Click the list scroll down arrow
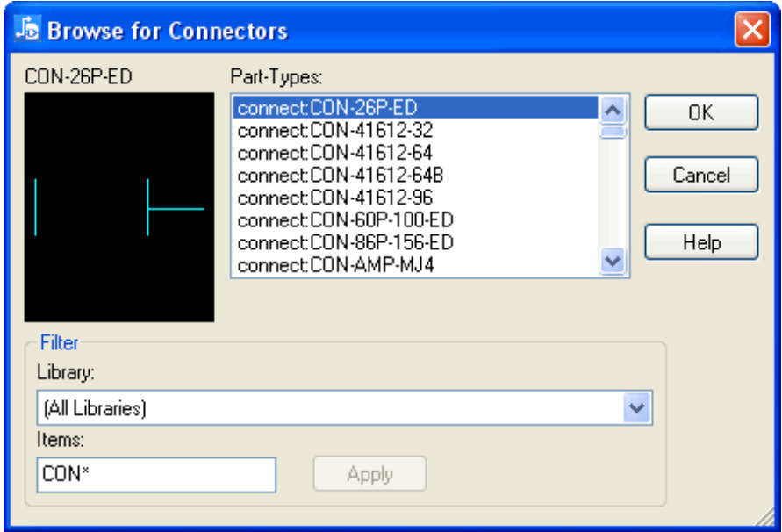Image resolution: width=782 pixels, height=532 pixels. pos(613,261)
